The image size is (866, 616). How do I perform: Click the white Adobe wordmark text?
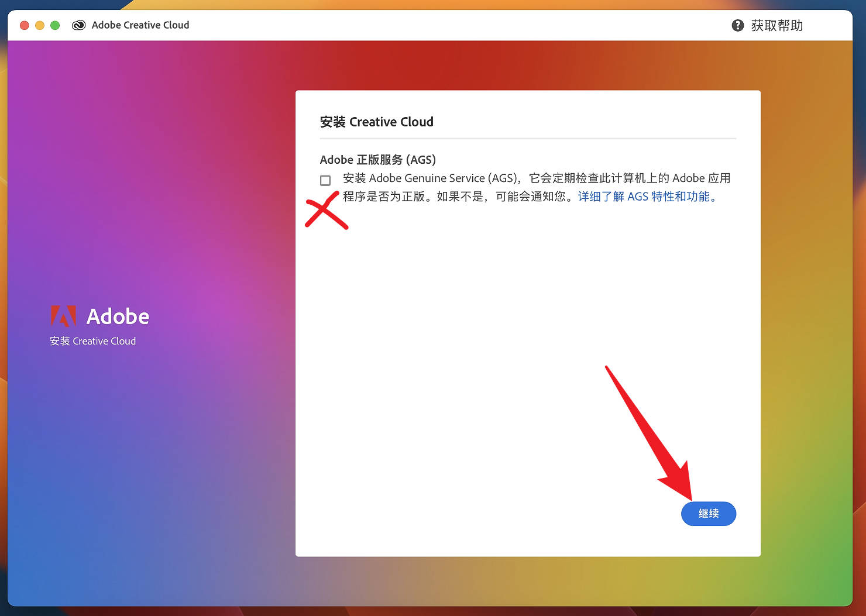[x=118, y=316]
